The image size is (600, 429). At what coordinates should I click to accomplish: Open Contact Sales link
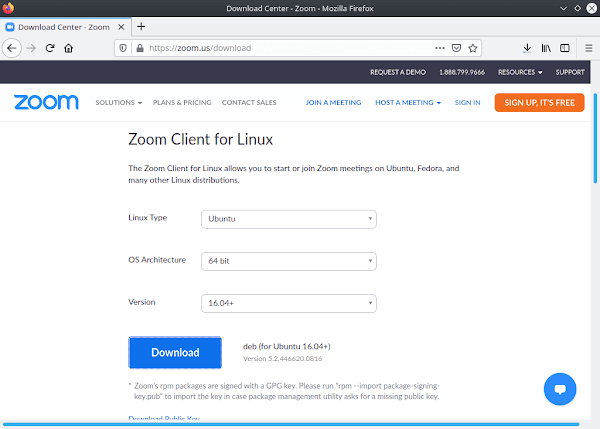pyautogui.click(x=249, y=103)
